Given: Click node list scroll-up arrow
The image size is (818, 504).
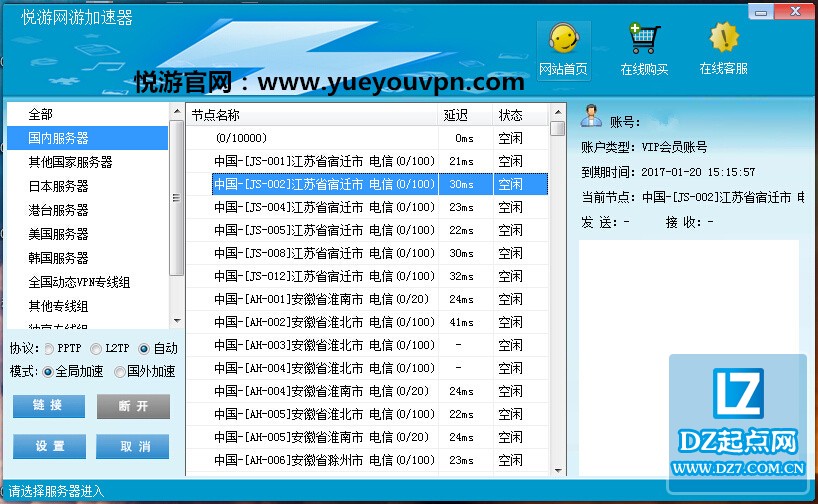Looking at the screenshot, I should tap(558, 112).
